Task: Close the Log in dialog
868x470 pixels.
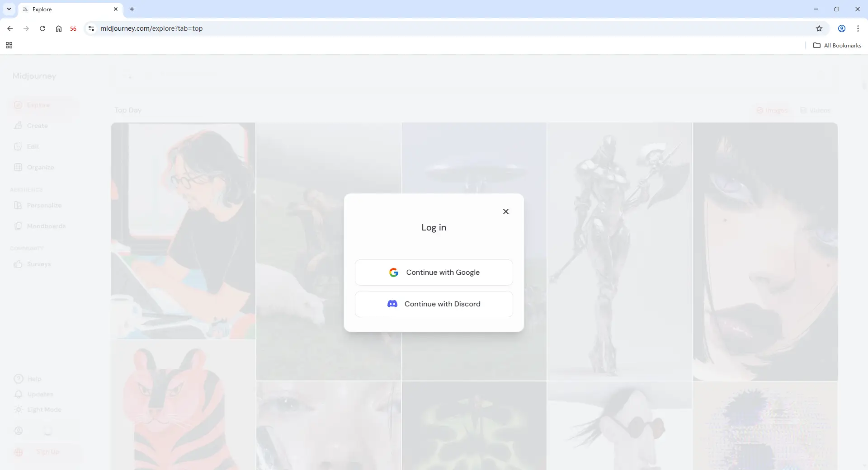Action: click(x=506, y=211)
